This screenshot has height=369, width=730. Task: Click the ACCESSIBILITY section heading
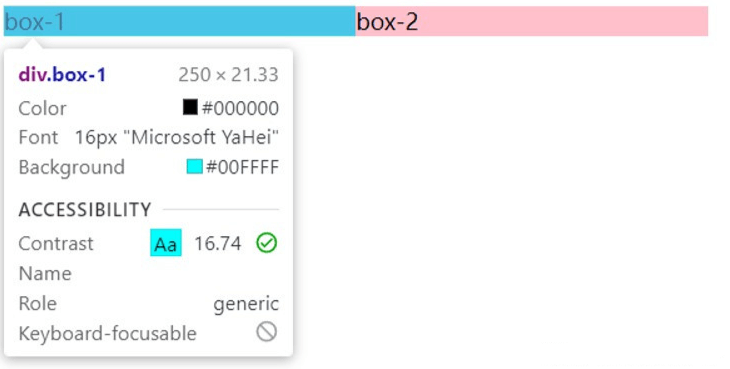click(85, 210)
